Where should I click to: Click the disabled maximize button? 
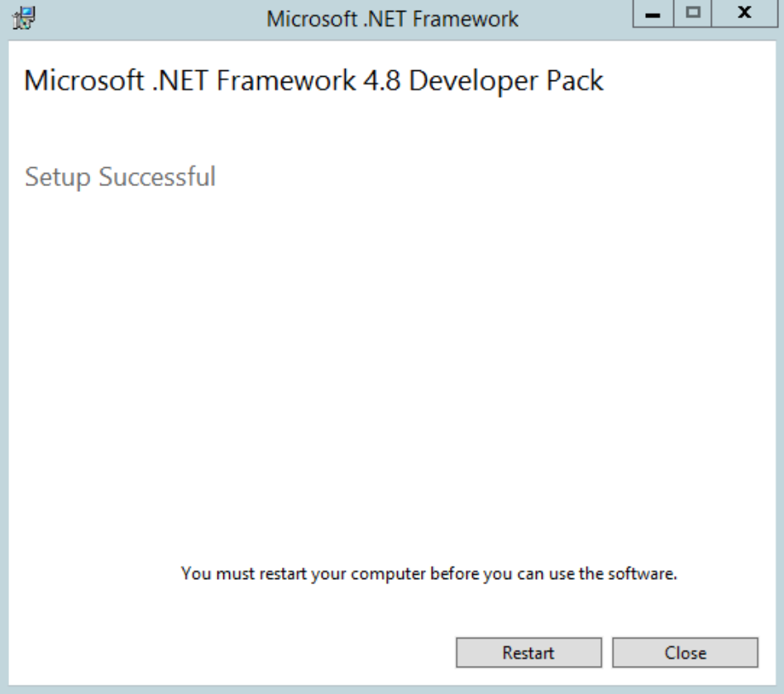pyautogui.click(x=692, y=13)
